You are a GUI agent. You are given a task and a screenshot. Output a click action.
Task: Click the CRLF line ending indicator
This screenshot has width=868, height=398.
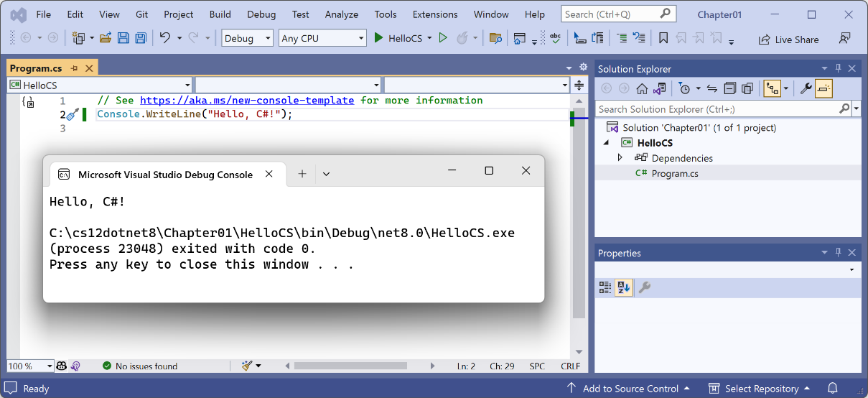(x=570, y=366)
